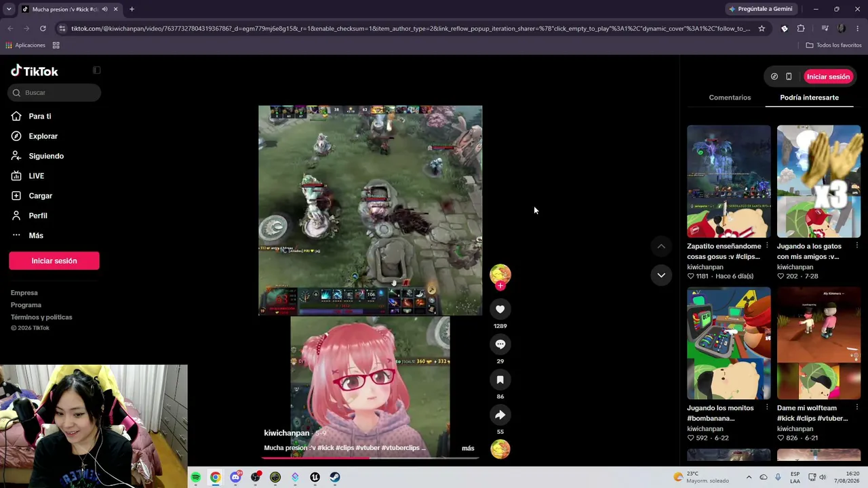The image size is (868, 488).
Task: Open the Dame mi wolfteam thumbnail
Action: click(818, 344)
